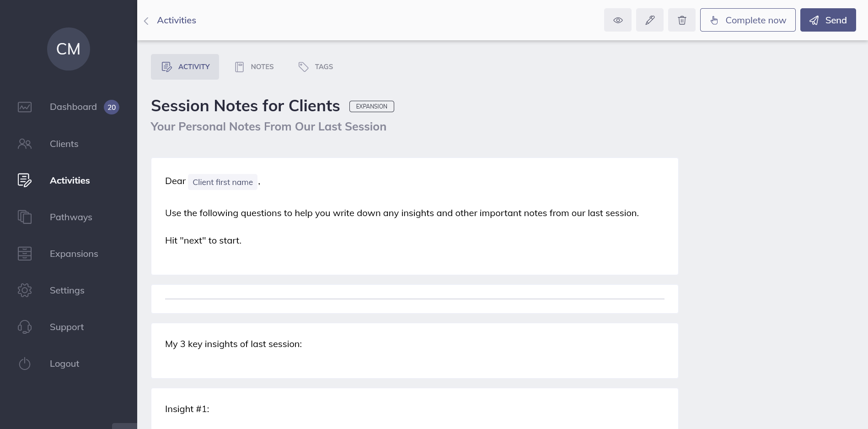The height and width of the screenshot is (429, 868).
Task: Click the eye preview icon
Action: [x=617, y=20]
